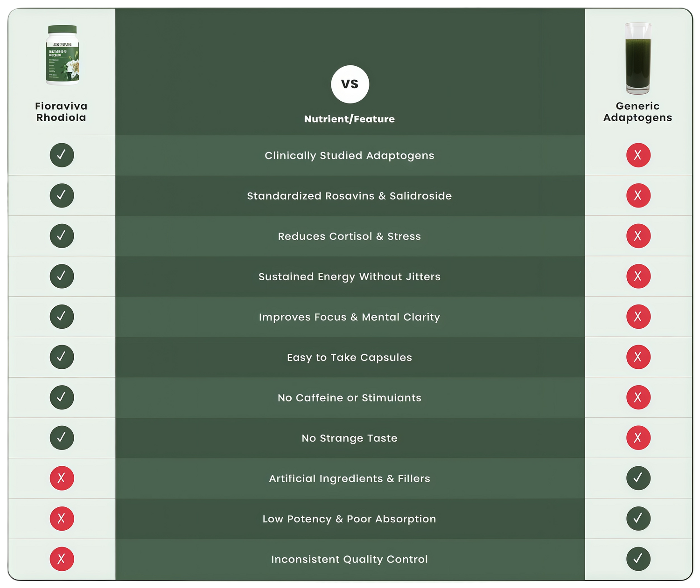Click Fioraviva checkmark for Reduces Cortisol & Stress
Viewport: 700px width, 588px height.
coord(62,236)
